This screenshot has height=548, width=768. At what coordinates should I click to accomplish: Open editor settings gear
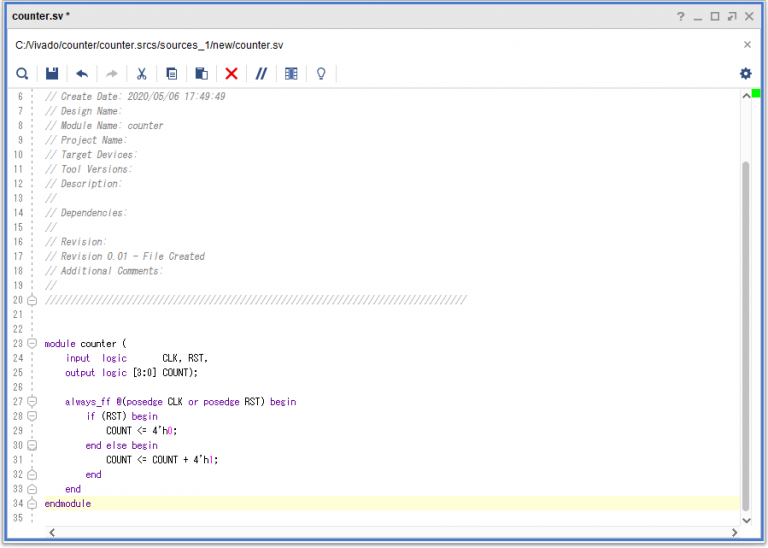click(x=745, y=74)
